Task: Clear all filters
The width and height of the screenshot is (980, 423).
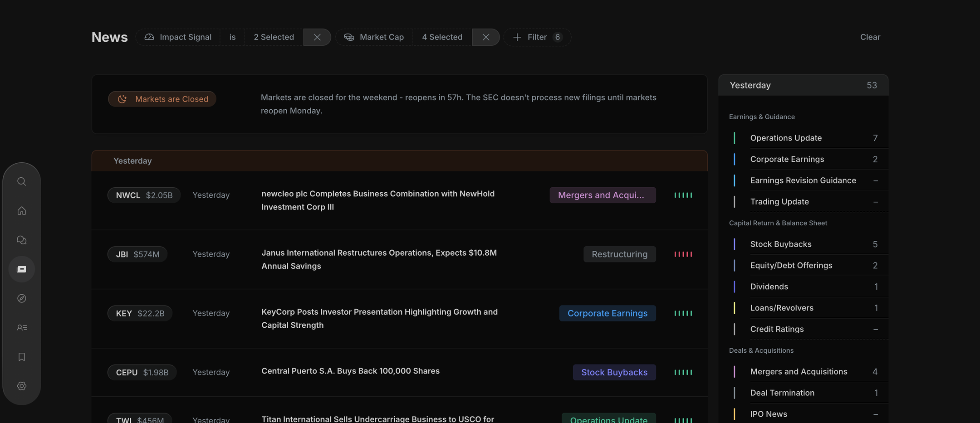Action: [870, 37]
